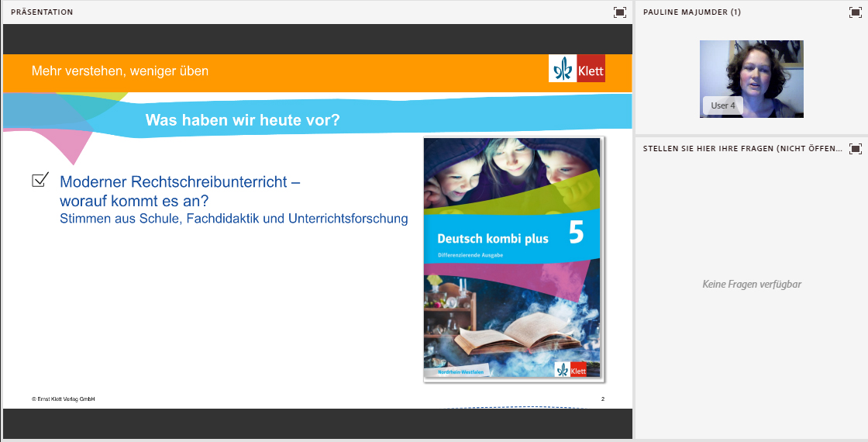868x442 pixels.
Task: Click slide page number 2
Action: [x=602, y=399]
